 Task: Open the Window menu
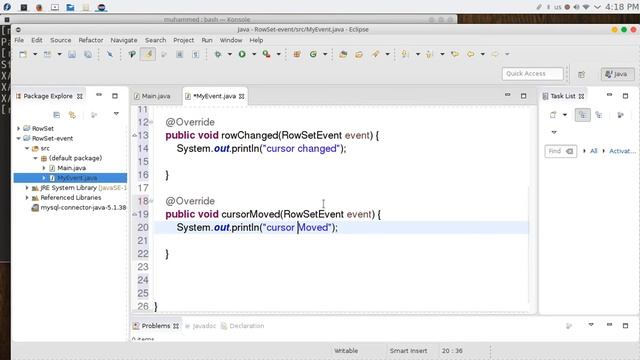pos(231,40)
